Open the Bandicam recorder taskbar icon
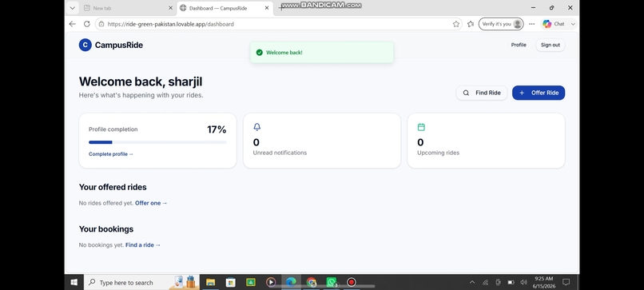The width and height of the screenshot is (644, 290). pyautogui.click(x=351, y=282)
